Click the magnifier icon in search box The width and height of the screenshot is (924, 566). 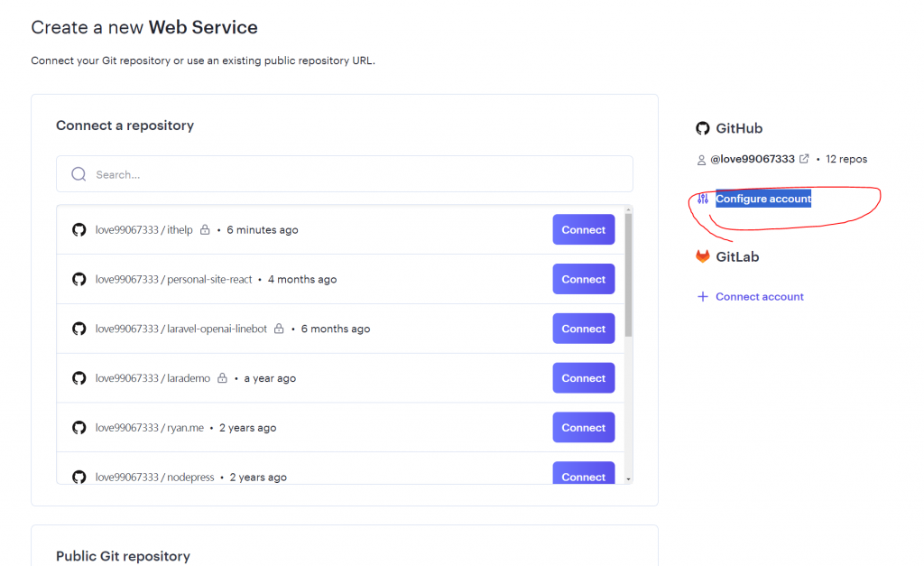pyautogui.click(x=79, y=174)
